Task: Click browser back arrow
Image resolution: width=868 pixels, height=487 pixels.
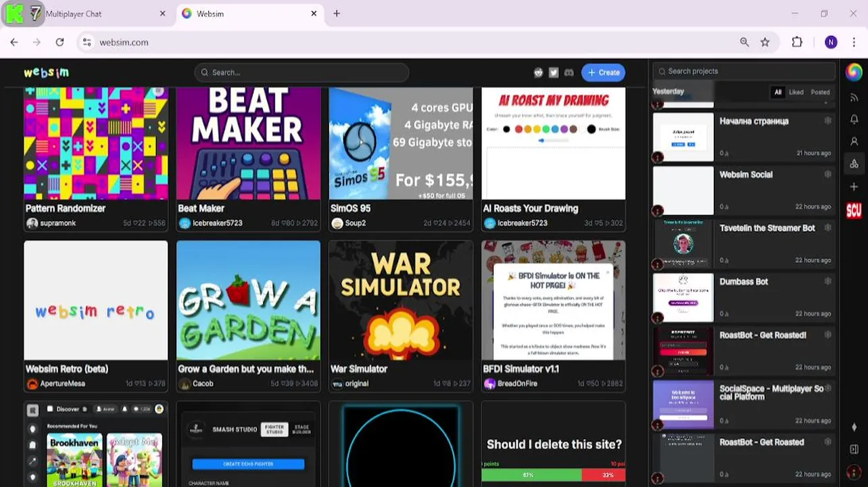Action: point(14,42)
